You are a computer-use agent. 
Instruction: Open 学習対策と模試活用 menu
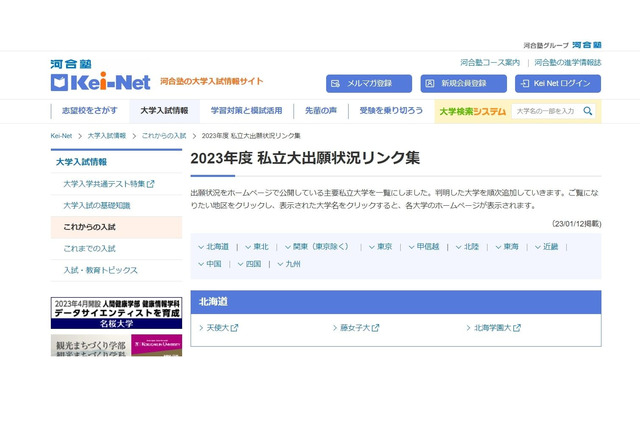247,111
